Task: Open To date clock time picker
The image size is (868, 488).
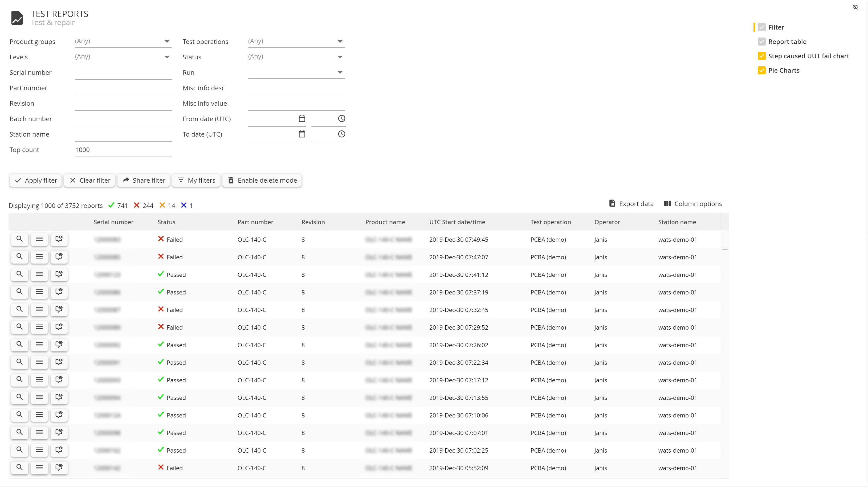Action: 341,134
